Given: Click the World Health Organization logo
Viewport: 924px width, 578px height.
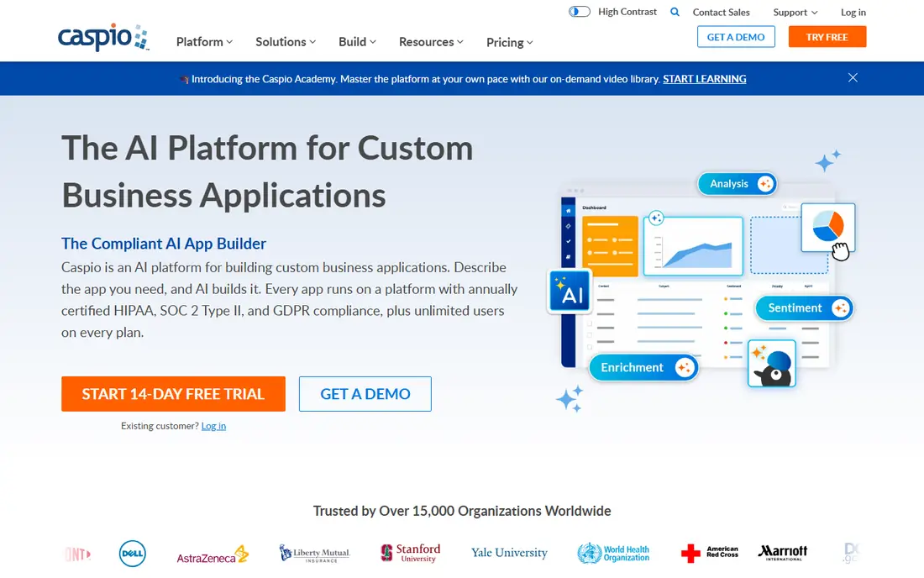Looking at the screenshot, I should [613, 554].
